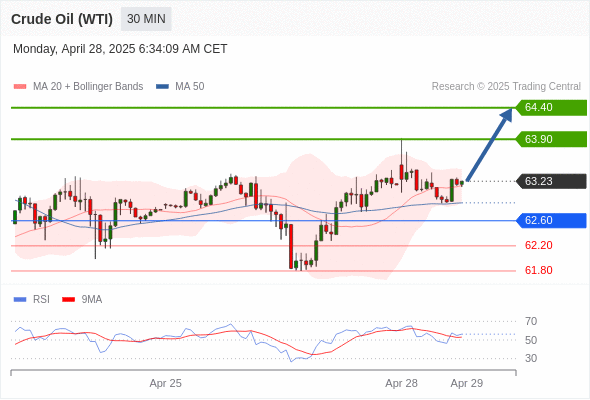Click the 30 MIN timeframe badge
This screenshot has width=590, height=400.
pos(146,19)
